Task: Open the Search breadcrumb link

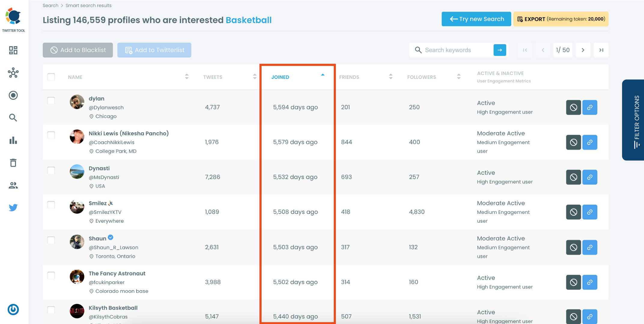Action: pos(50,5)
